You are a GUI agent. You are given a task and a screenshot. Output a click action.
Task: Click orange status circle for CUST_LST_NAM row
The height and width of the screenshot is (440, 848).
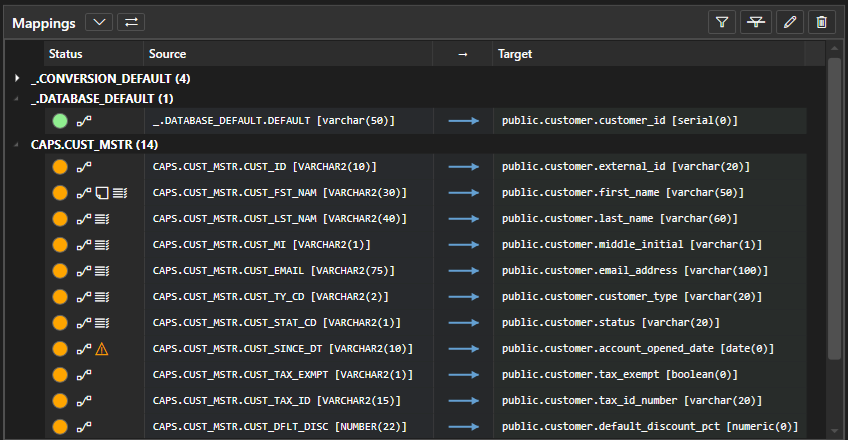tap(60, 219)
